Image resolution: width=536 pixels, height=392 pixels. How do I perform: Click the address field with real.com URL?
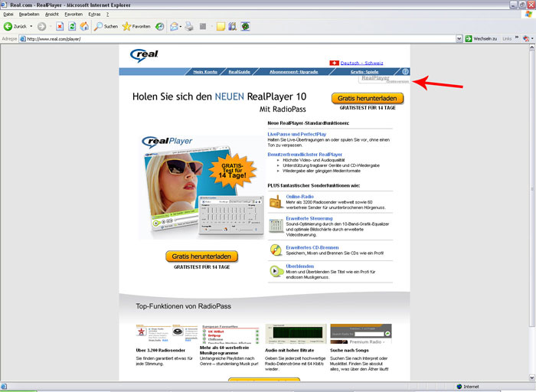pos(237,38)
